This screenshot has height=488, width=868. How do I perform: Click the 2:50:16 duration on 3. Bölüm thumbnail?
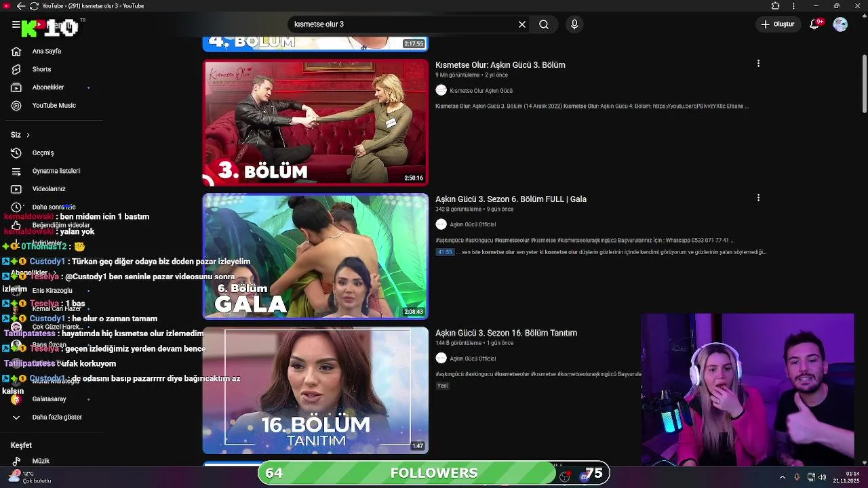[x=414, y=178]
